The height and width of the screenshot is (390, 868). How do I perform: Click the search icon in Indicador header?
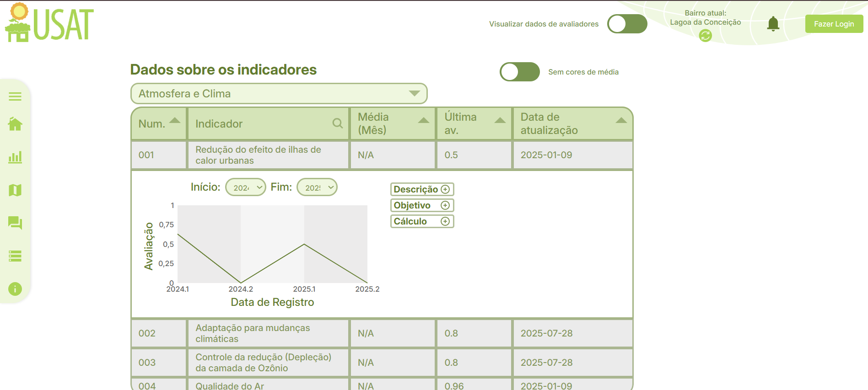tap(338, 123)
